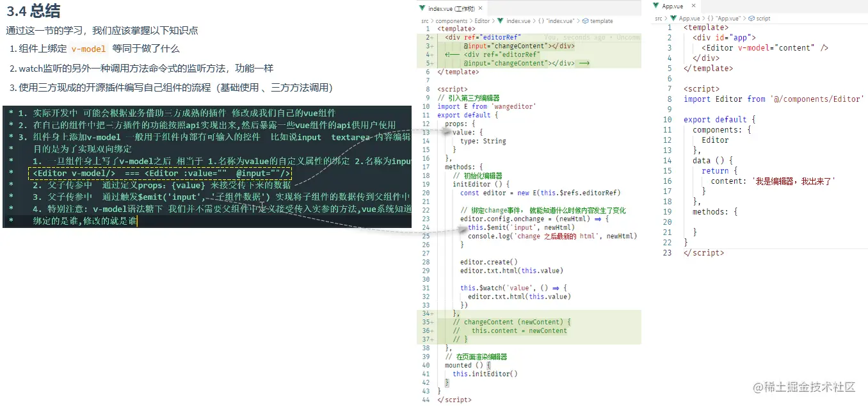Open 'App.vue' file breadcrumb with Vue icon
This screenshot has width=868, height=406.
click(685, 19)
